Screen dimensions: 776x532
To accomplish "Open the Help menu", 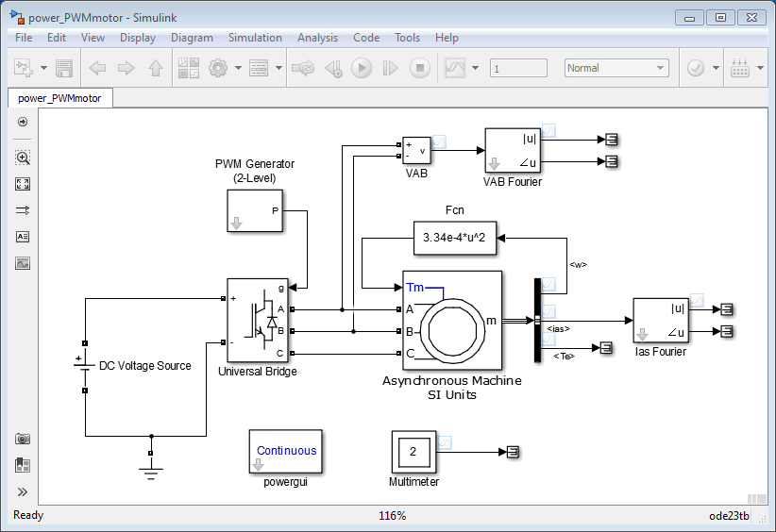I will pyautogui.click(x=447, y=38).
